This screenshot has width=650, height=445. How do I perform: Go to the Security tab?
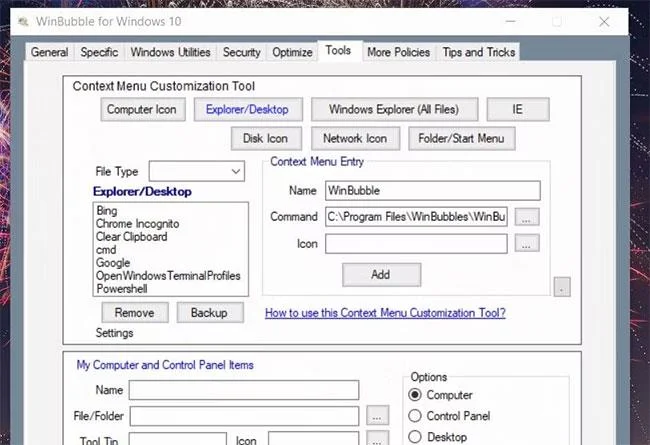(x=242, y=52)
